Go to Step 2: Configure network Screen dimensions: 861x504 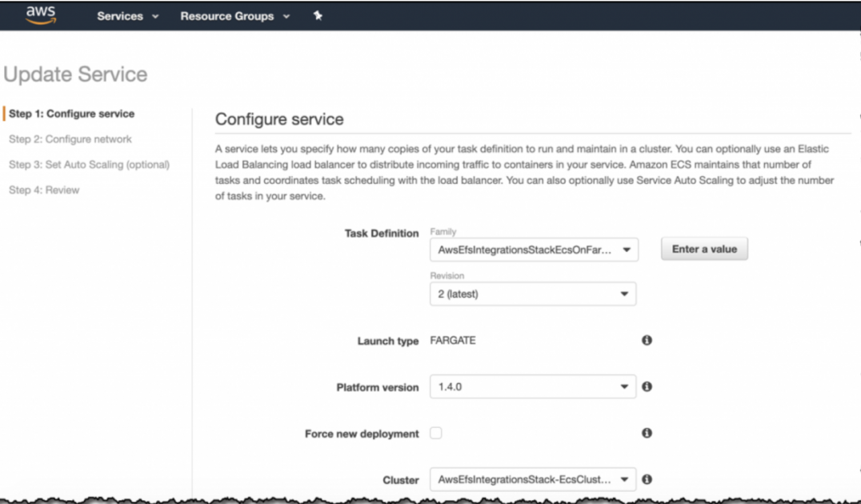tap(70, 139)
